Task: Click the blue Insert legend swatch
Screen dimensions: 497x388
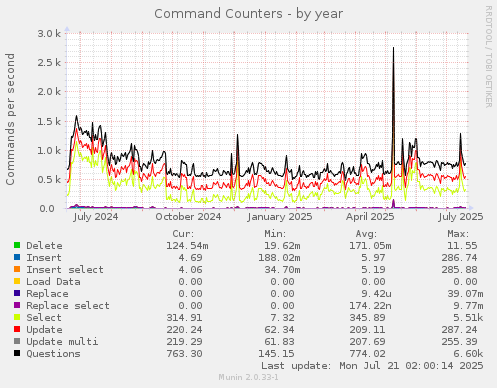Action: click(17, 257)
